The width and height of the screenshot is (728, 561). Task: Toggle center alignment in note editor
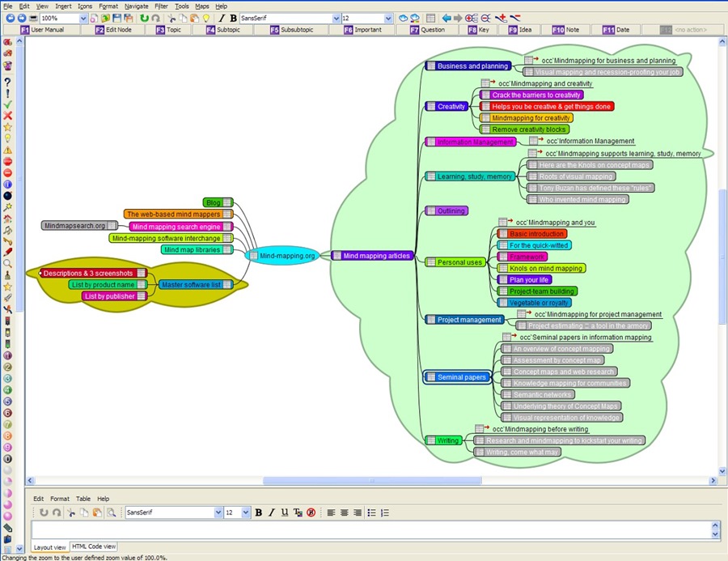pos(344,512)
